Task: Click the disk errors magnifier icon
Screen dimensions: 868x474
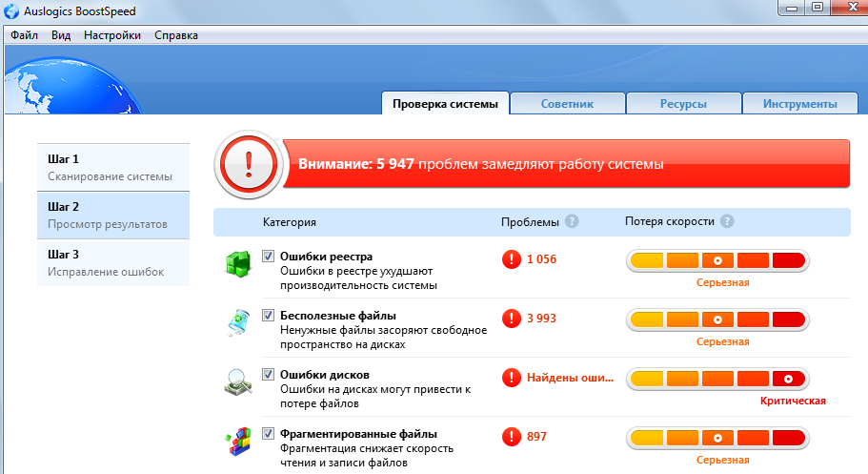Action: pyautogui.click(x=238, y=382)
